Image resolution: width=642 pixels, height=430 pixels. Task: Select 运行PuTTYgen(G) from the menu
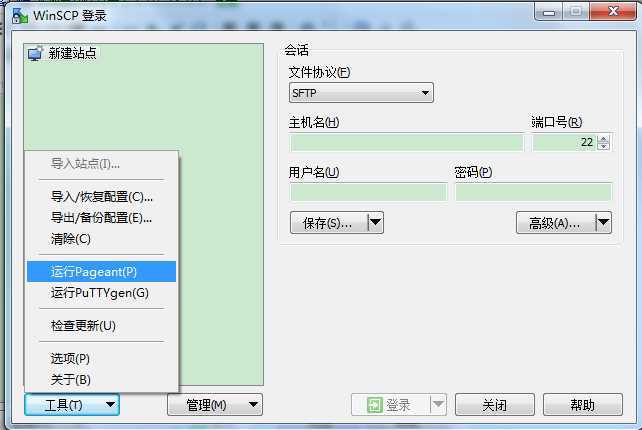pyautogui.click(x=102, y=293)
